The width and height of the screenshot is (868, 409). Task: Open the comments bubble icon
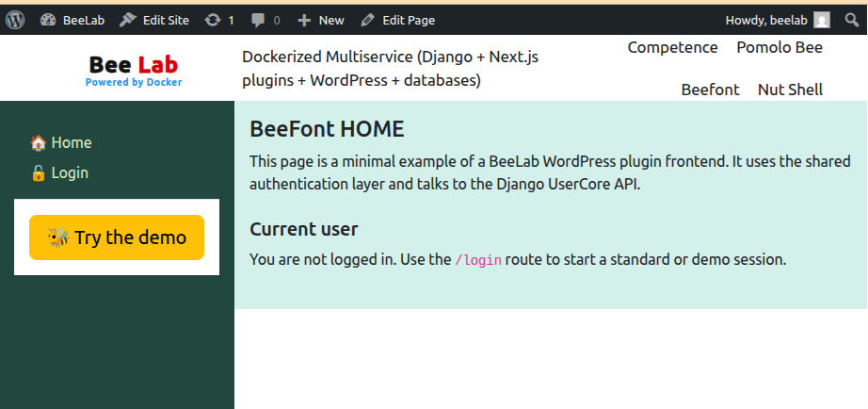pyautogui.click(x=258, y=20)
